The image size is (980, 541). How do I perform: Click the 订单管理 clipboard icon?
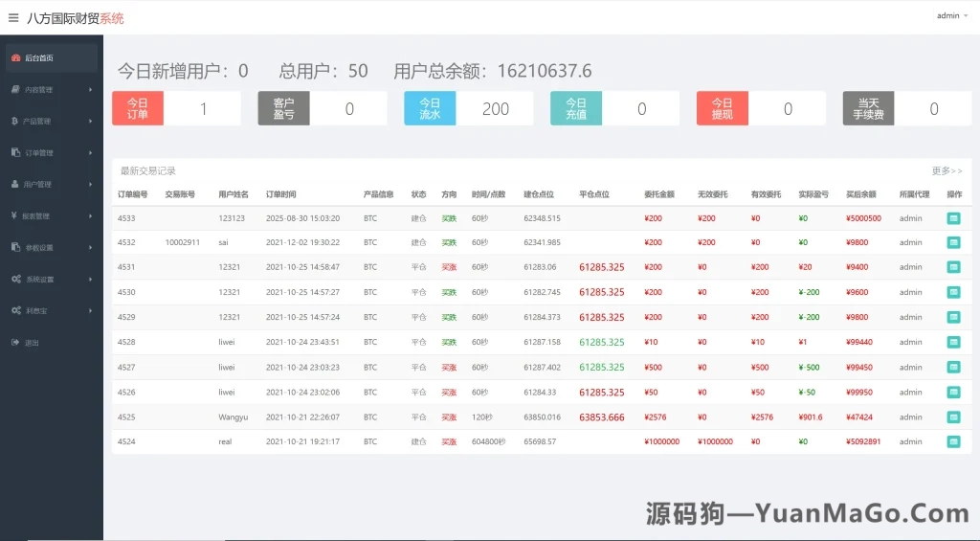[15, 152]
